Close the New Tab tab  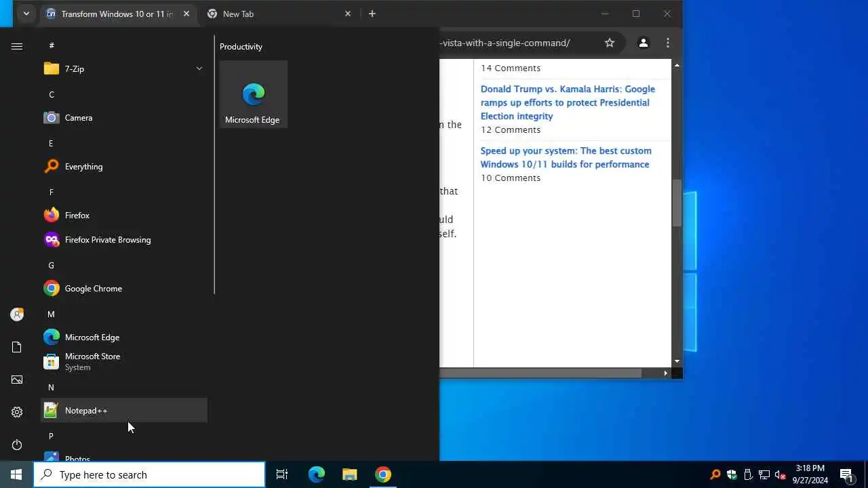pyautogui.click(x=348, y=14)
